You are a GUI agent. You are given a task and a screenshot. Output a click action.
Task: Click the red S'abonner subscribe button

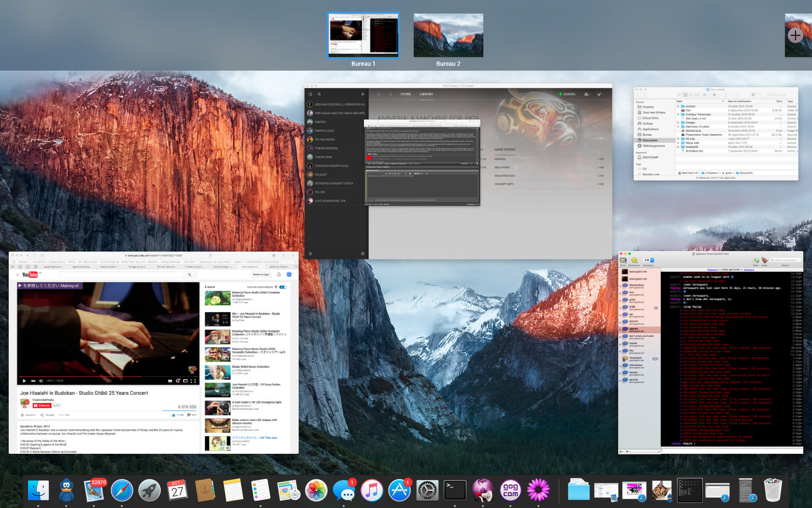(42, 405)
